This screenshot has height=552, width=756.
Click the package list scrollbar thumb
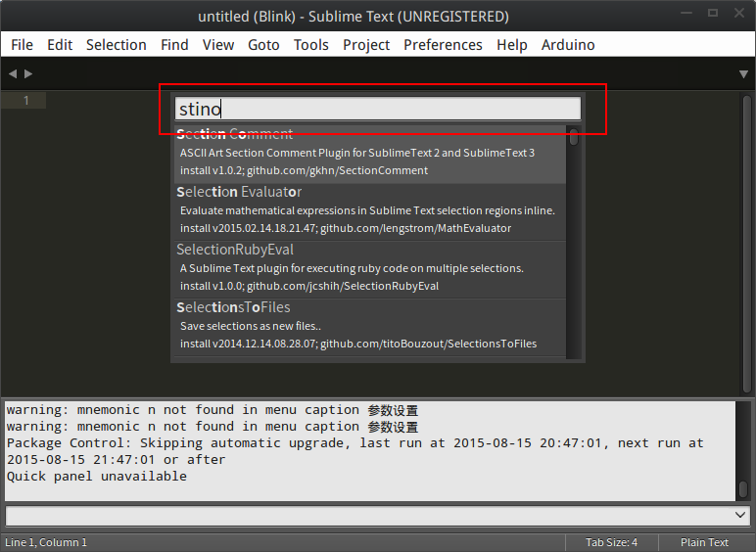pyautogui.click(x=573, y=137)
